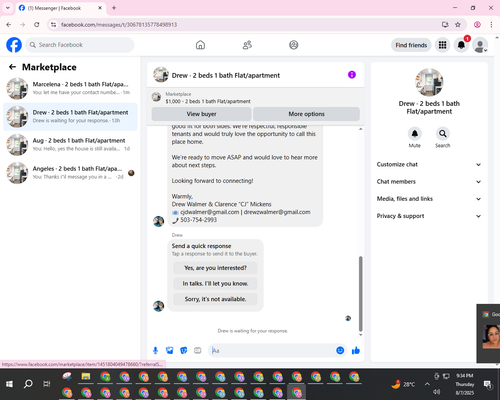The height and width of the screenshot is (400, 500).
Task: Click cjdwalmer@gmail.com email link
Action: [210, 212]
